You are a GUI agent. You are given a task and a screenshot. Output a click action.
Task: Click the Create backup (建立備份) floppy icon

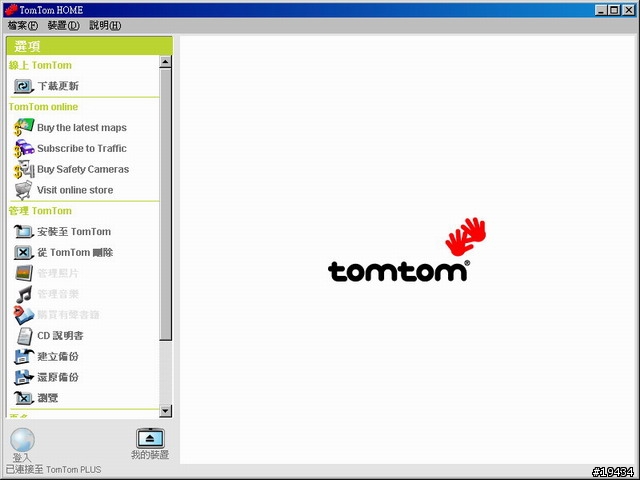(23, 356)
